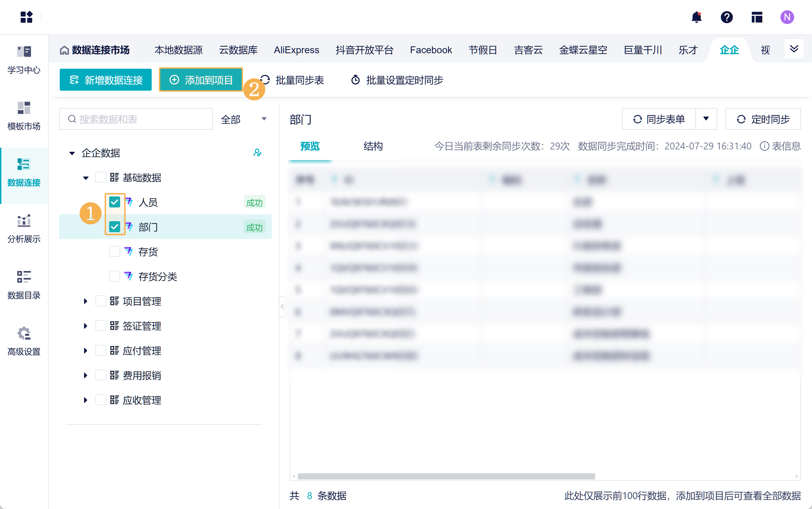The height and width of the screenshot is (509, 812).
Task: Click the user-settings icon beside 企企数据
Action: tap(257, 153)
